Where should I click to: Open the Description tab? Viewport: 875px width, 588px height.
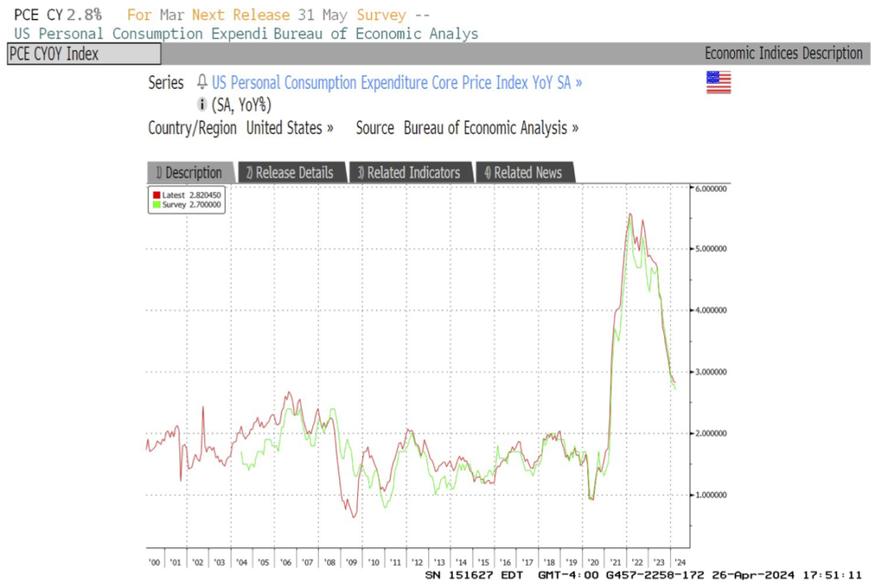click(x=189, y=173)
